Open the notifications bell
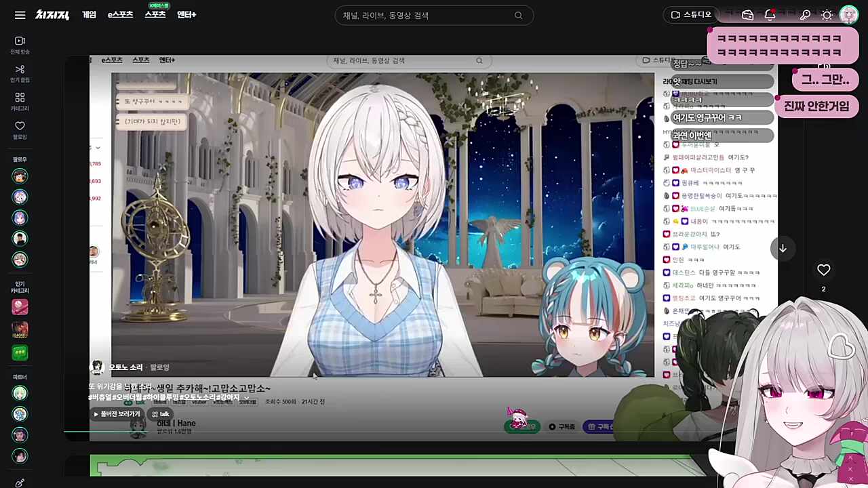Viewport: 868px width, 488px height. click(x=770, y=15)
